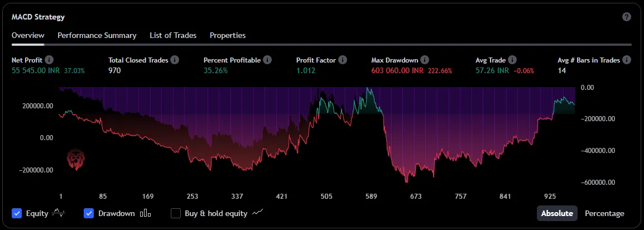Click the x-axis label 505
This screenshot has width=644, height=230.
click(326, 197)
